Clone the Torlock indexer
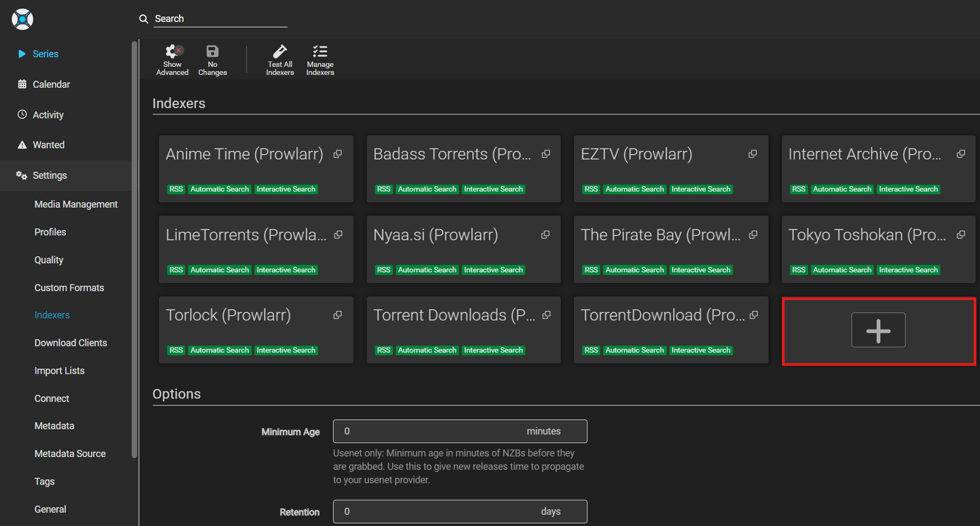 (x=338, y=315)
